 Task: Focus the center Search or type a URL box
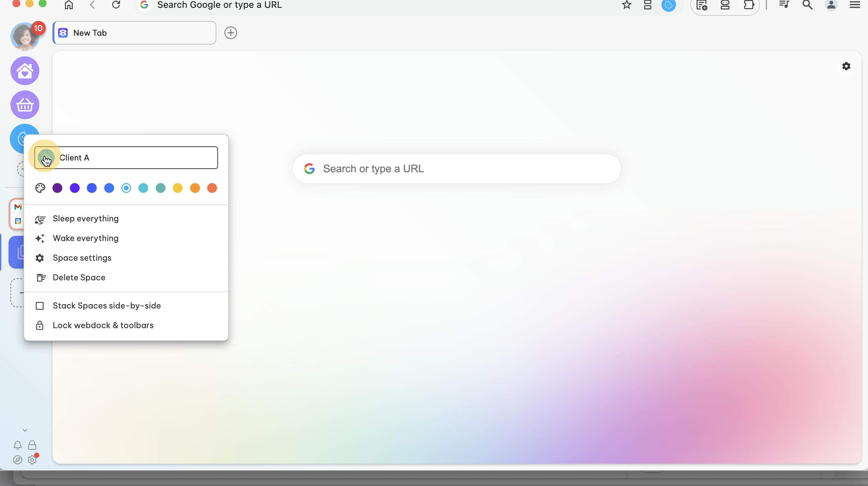pyautogui.click(x=457, y=169)
